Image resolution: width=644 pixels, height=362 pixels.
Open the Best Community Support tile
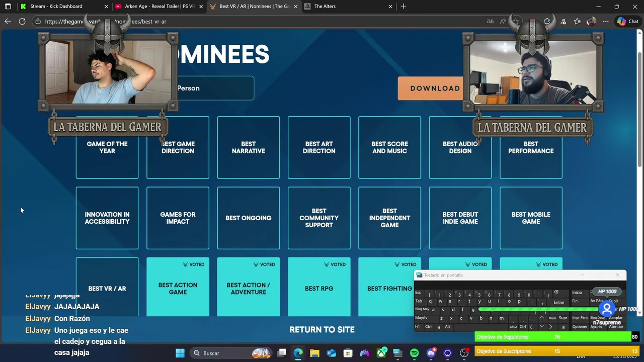point(319,218)
